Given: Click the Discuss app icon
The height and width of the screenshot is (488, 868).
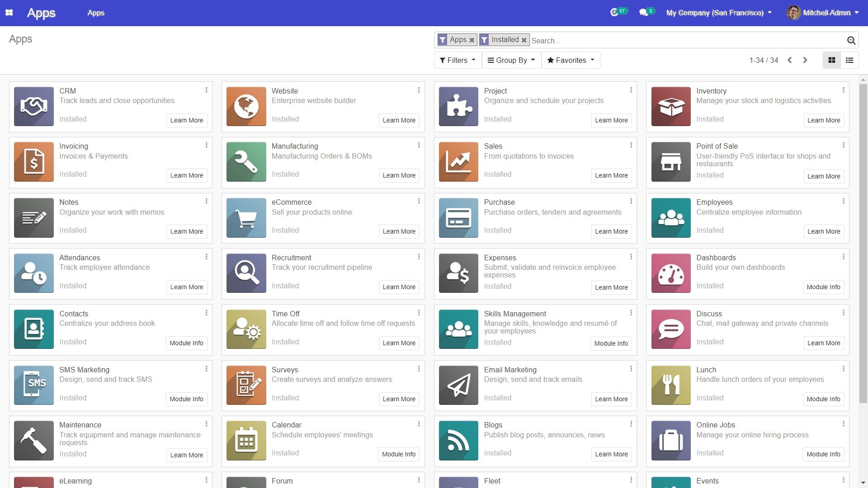Looking at the screenshot, I should tap(671, 329).
